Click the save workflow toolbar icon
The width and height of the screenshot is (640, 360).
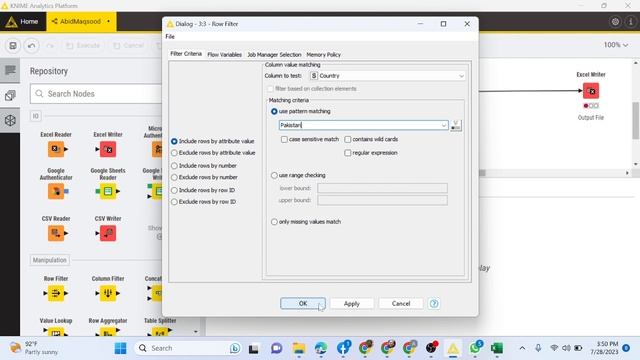point(13,45)
